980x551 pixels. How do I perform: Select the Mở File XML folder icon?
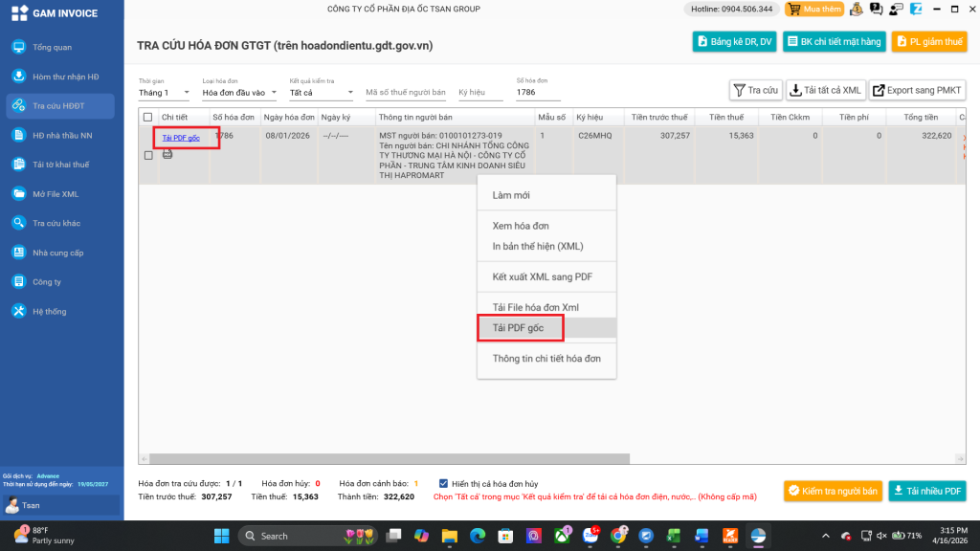click(x=18, y=194)
